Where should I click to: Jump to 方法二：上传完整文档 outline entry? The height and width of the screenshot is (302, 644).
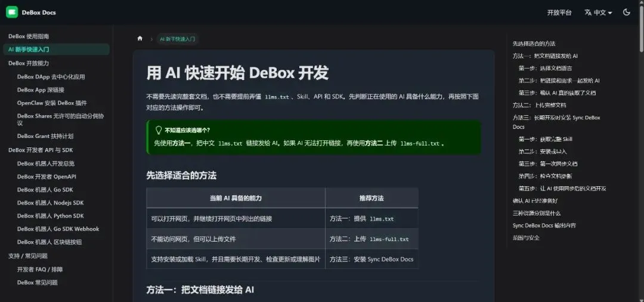coord(539,105)
